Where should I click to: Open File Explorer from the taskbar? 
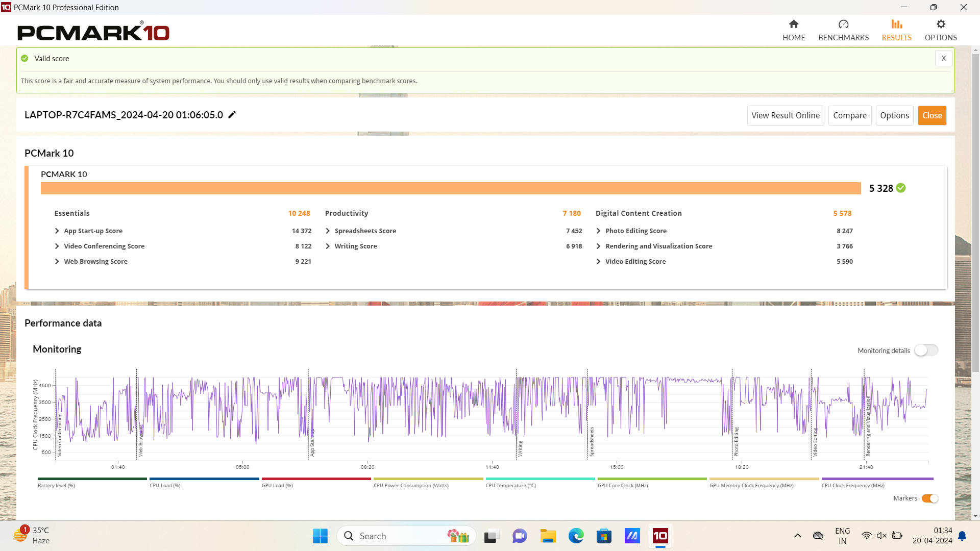tap(548, 536)
